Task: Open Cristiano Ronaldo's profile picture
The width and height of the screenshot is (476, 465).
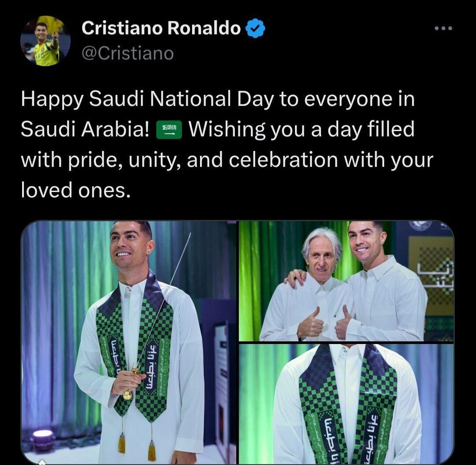Action: coord(46,41)
